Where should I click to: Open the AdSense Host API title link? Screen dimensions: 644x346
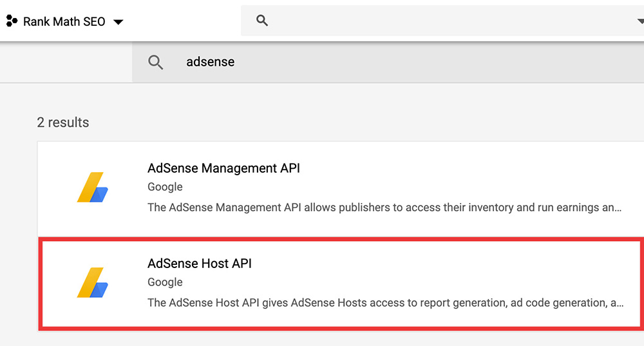[x=200, y=264]
